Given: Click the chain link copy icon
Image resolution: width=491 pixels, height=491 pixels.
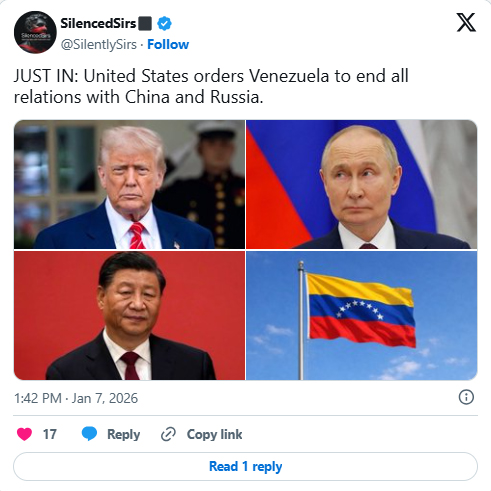Looking at the screenshot, I should 168,434.
